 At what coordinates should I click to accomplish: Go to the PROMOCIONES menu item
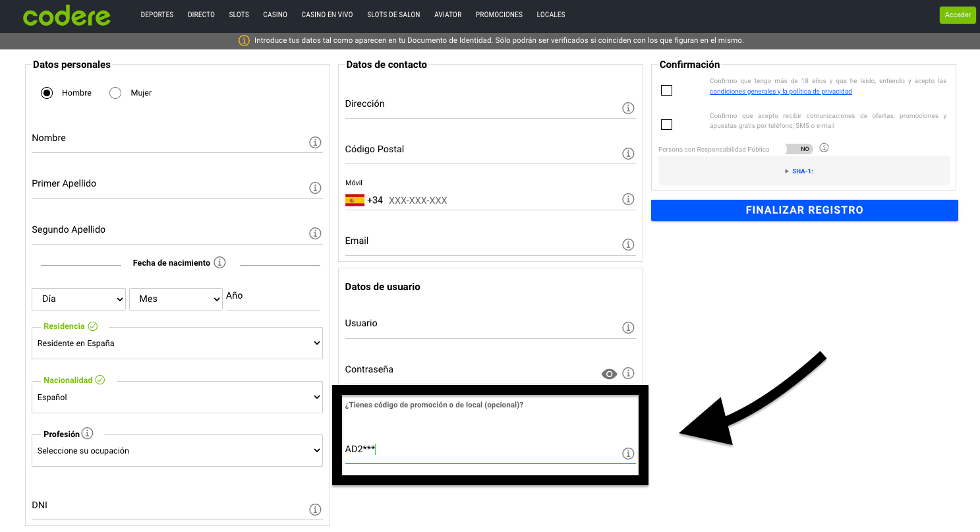(x=499, y=15)
